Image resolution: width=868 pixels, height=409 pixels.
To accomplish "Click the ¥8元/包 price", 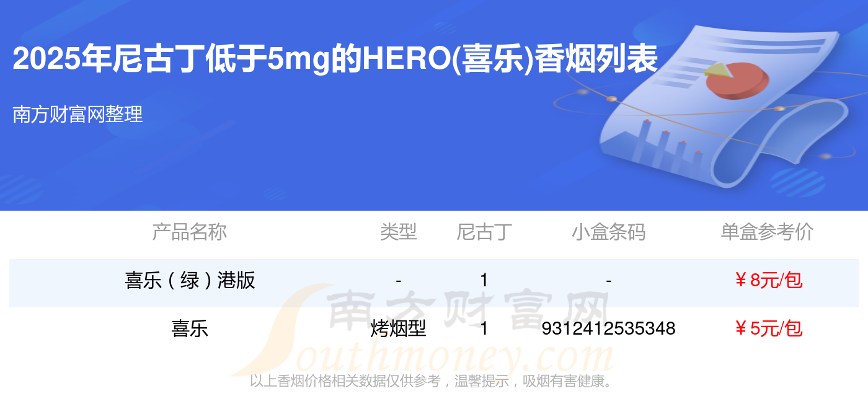I will pos(768,281).
